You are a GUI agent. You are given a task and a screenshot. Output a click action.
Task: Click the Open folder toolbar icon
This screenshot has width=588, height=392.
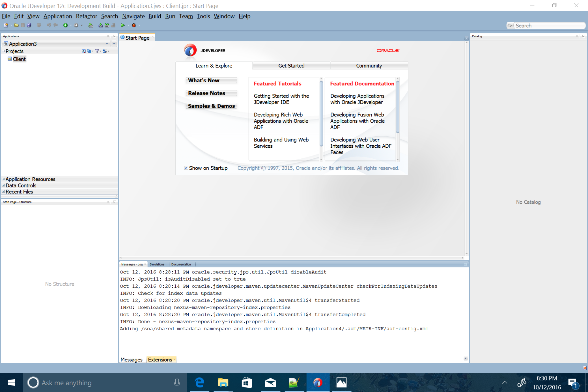click(x=16, y=25)
